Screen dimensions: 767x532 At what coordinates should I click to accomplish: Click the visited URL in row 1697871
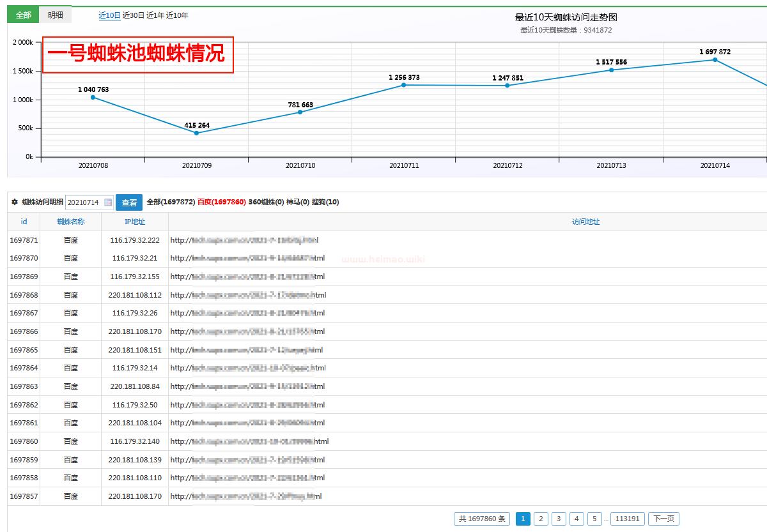click(x=244, y=240)
